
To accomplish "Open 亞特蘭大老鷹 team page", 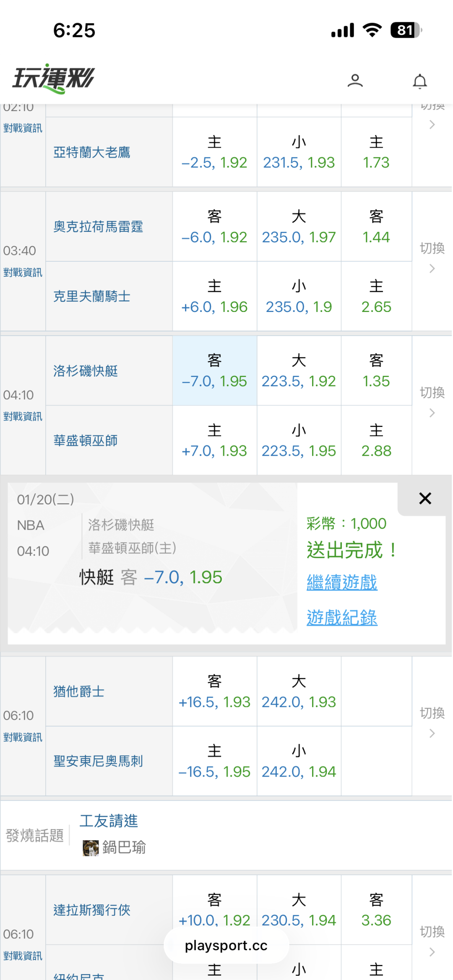I will [x=92, y=153].
